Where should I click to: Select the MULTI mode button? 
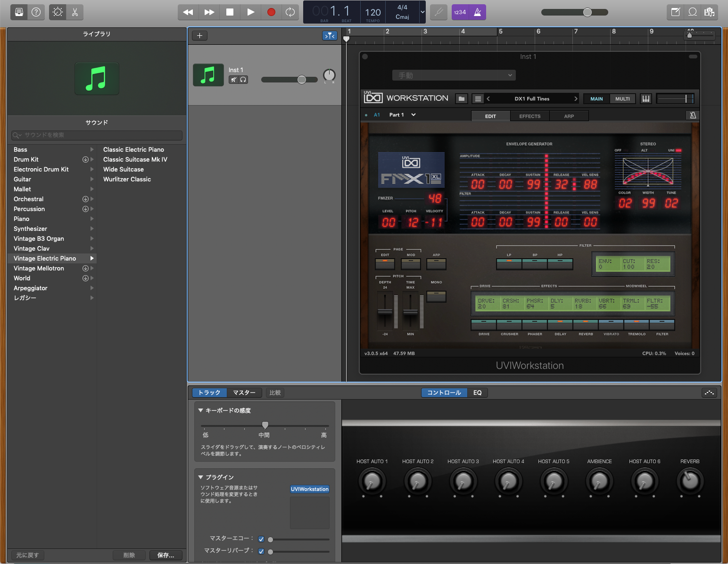click(x=622, y=98)
